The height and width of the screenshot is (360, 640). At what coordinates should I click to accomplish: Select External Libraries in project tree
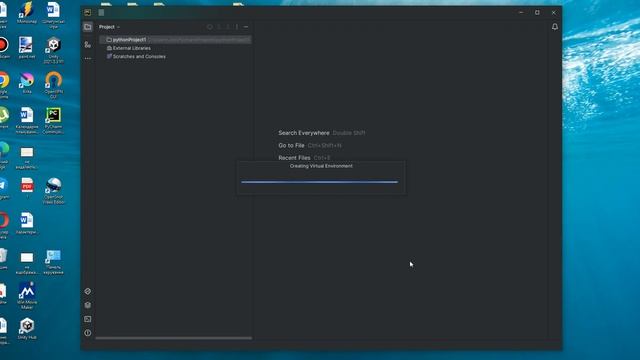129,48
